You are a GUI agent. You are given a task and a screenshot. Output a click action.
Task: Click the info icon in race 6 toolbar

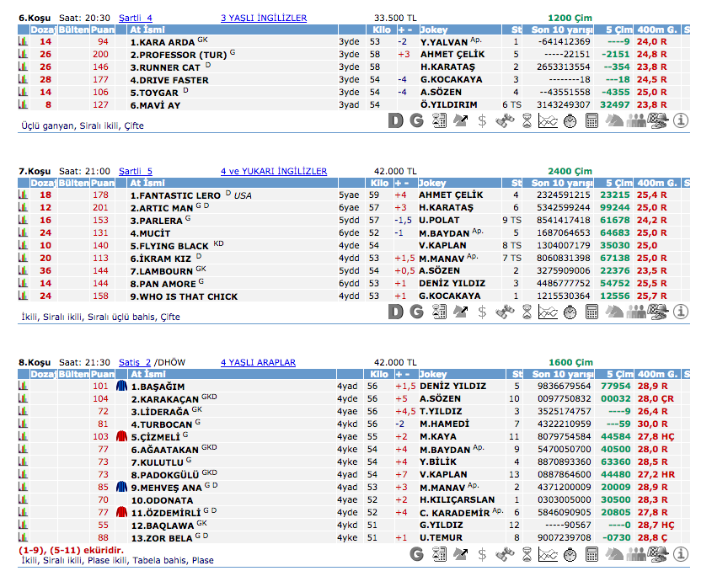pyautogui.click(x=681, y=120)
